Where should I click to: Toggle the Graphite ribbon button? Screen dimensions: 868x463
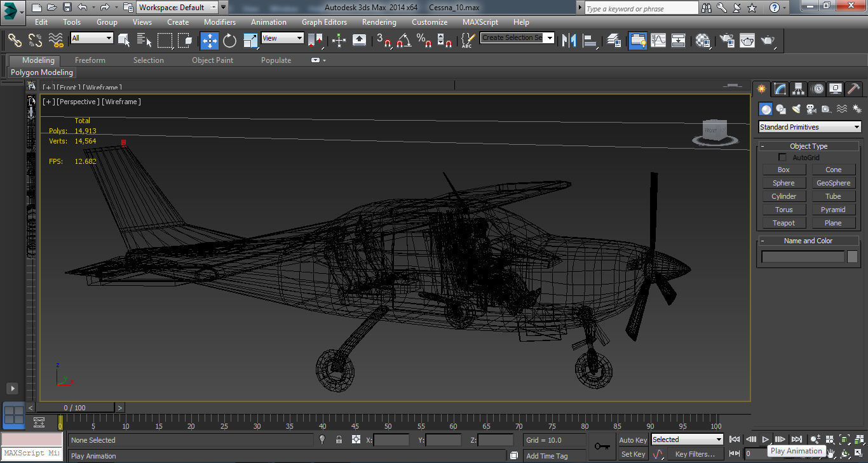coord(637,41)
